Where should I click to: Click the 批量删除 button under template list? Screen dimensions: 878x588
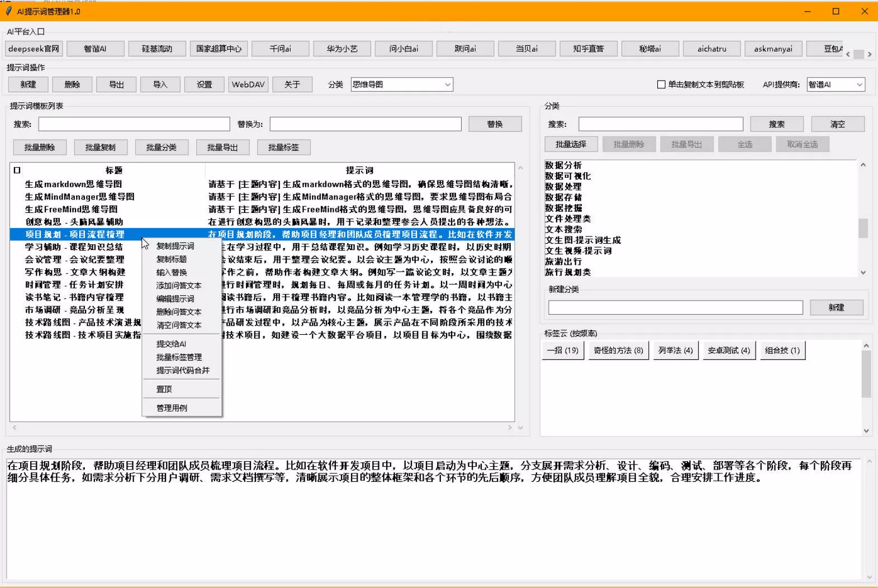coord(40,148)
